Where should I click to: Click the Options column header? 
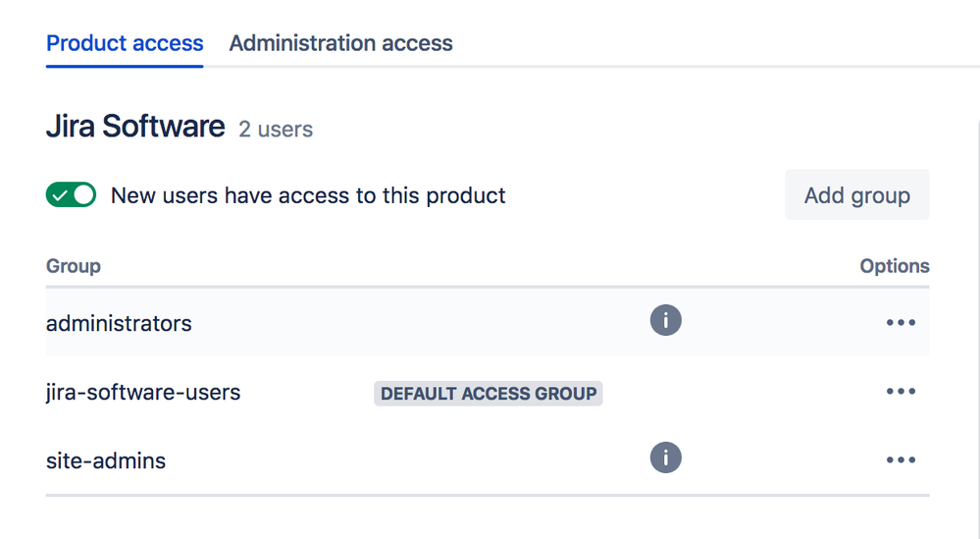894,266
